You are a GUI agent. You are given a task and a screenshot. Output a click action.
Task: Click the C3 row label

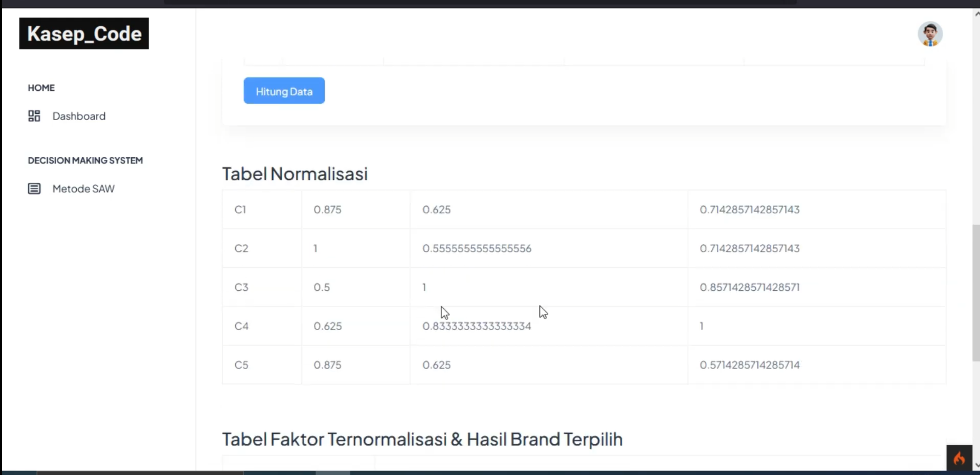pos(241,287)
